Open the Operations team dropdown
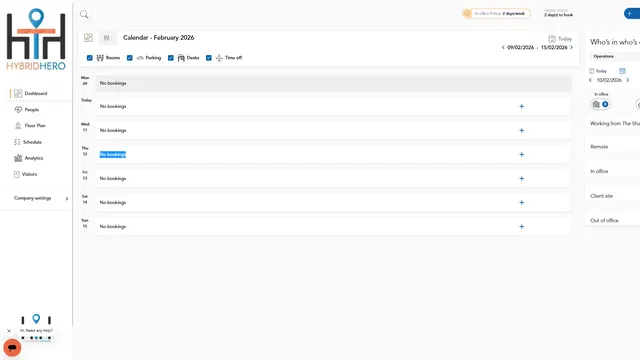Screen dimensions: 640x360 pos(615,56)
